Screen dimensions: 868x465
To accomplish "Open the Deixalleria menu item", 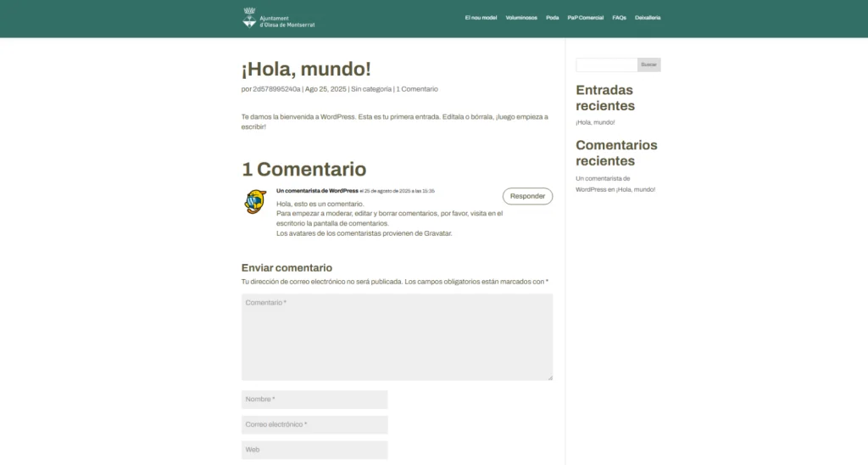I will [x=648, y=18].
